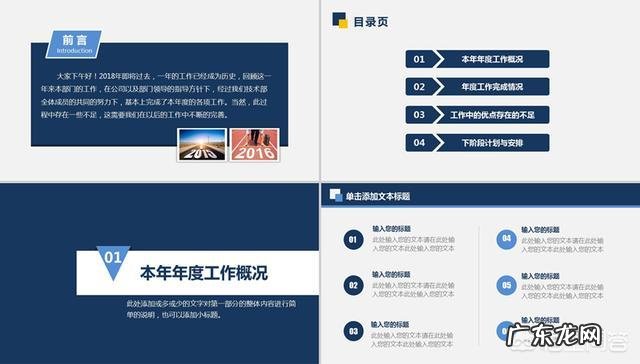Select the section title 本年年度工作概况
Image resolution: width=640 pixels, height=364 pixels.
tap(204, 273)
